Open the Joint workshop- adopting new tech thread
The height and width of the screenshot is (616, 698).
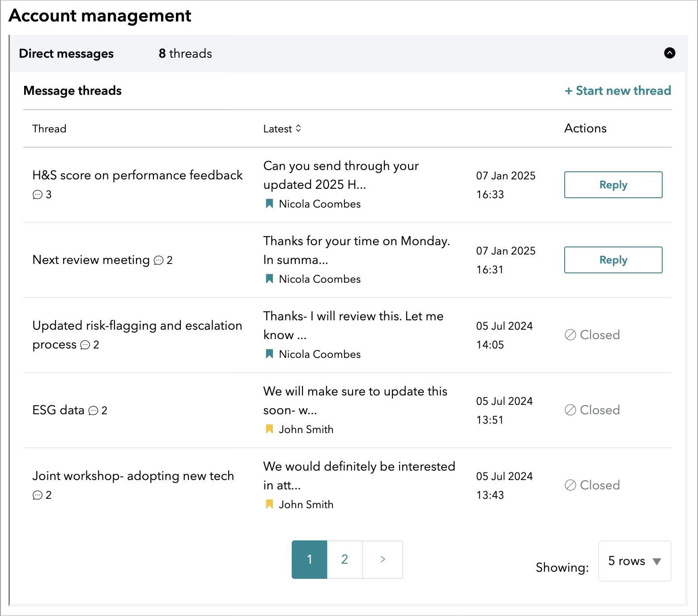pos(133,476)
